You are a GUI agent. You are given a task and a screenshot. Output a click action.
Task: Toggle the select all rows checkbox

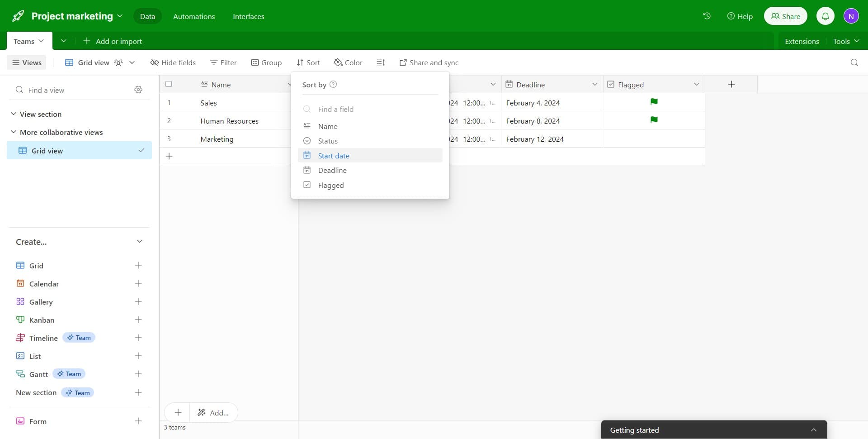[169, 84]
